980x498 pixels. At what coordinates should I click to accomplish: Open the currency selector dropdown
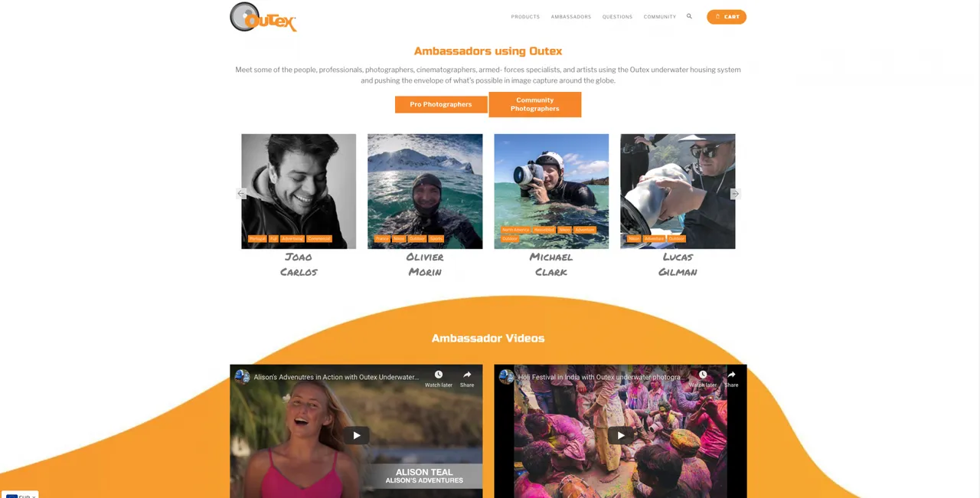(x=21, y=495)
